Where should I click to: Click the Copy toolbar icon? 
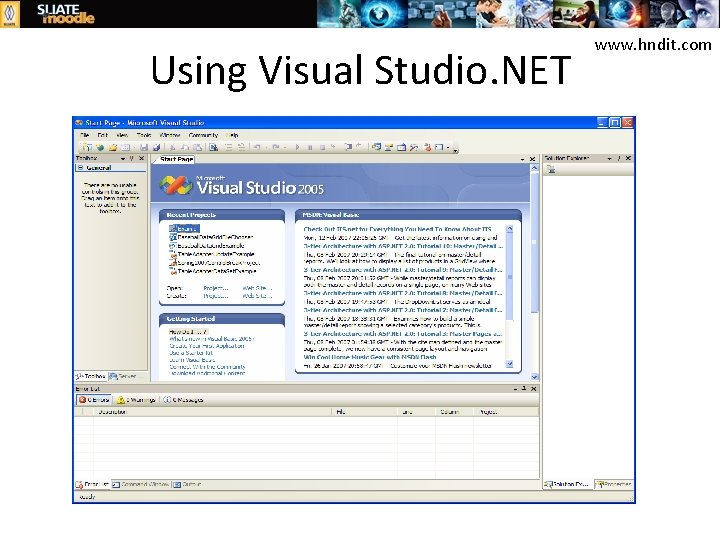[x=185, y=147]
